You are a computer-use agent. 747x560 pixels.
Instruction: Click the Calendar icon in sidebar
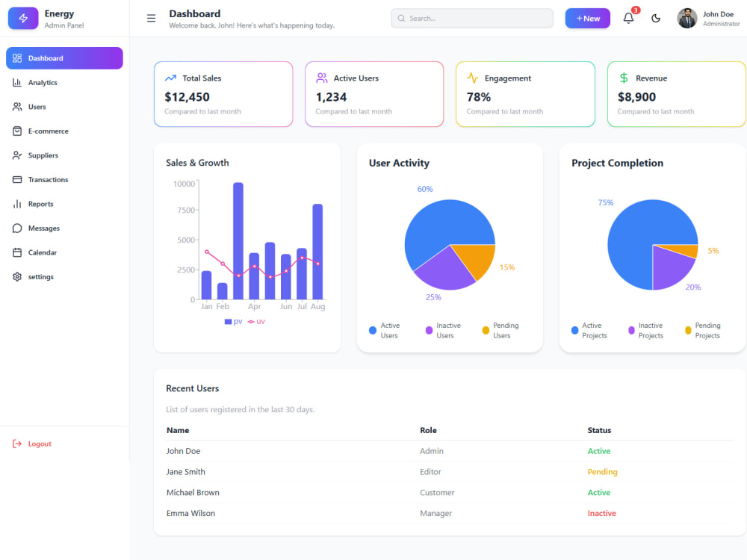[17, 252]
